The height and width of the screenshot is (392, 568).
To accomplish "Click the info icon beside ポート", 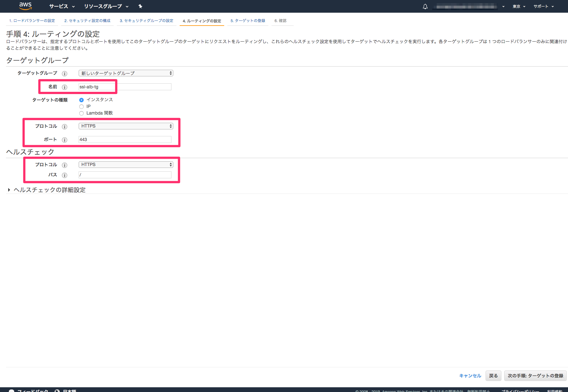I will click(x=65, y=140).
